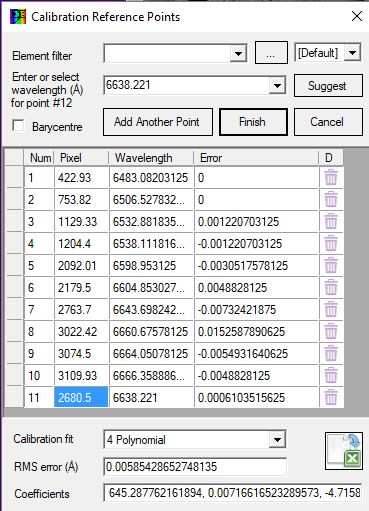Click the Suggest button
The image size is (369, 511).
click(x=328, y=86)
